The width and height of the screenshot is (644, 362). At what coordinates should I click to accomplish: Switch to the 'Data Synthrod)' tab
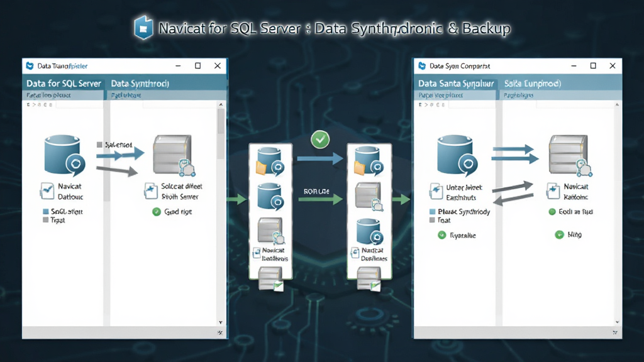[140, 84]
